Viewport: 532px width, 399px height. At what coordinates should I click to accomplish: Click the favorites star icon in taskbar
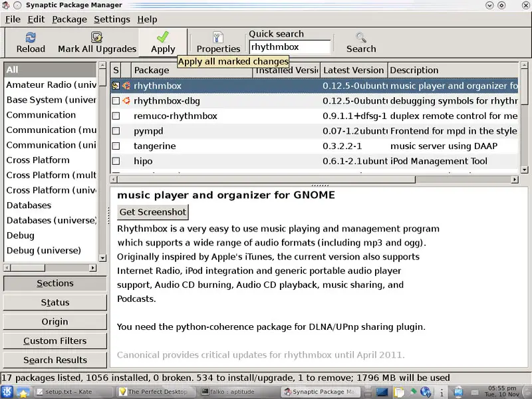coord(23,392)
